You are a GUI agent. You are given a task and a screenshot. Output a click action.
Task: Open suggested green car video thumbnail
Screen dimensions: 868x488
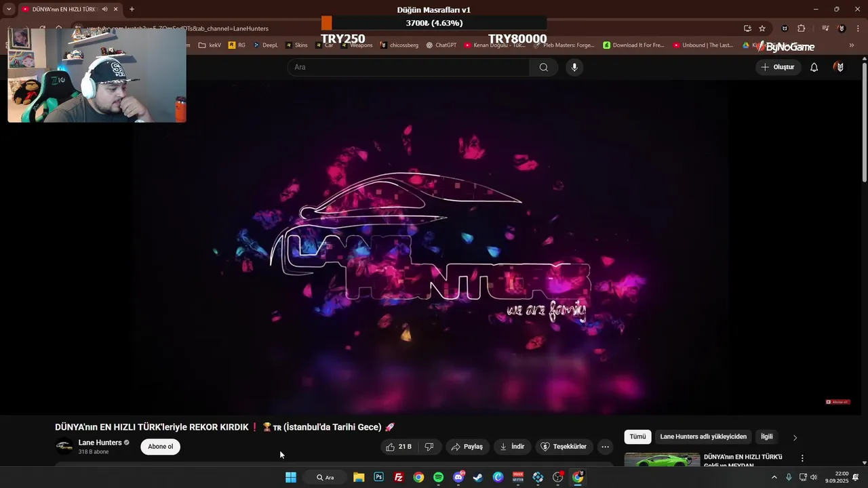click(x=662, y=460)
